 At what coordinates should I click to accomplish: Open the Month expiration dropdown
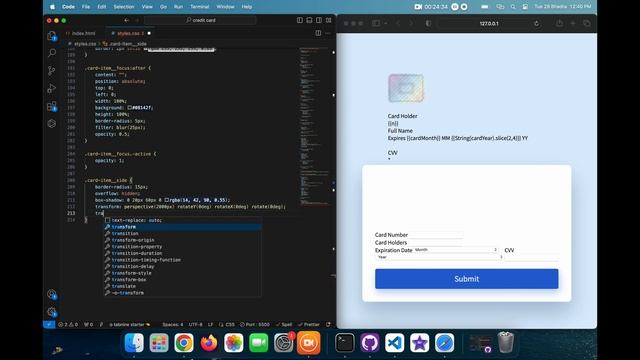(456, 250)
